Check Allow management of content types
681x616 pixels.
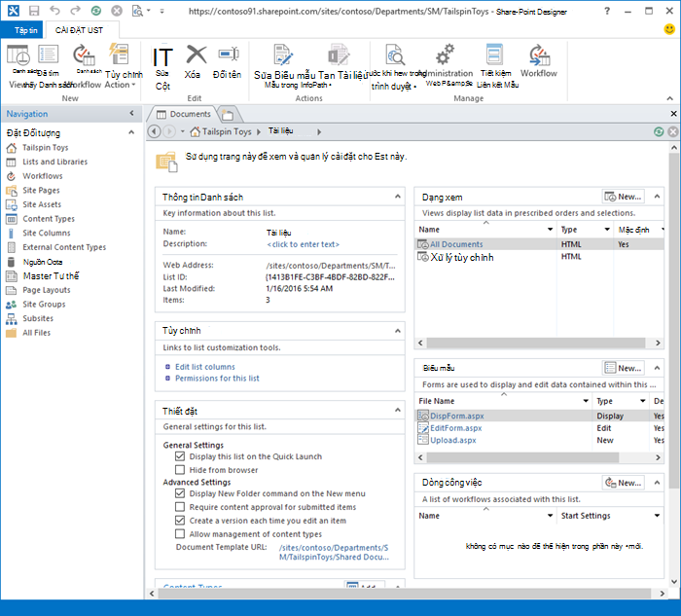pyautogui.click(x=180, y=533)
